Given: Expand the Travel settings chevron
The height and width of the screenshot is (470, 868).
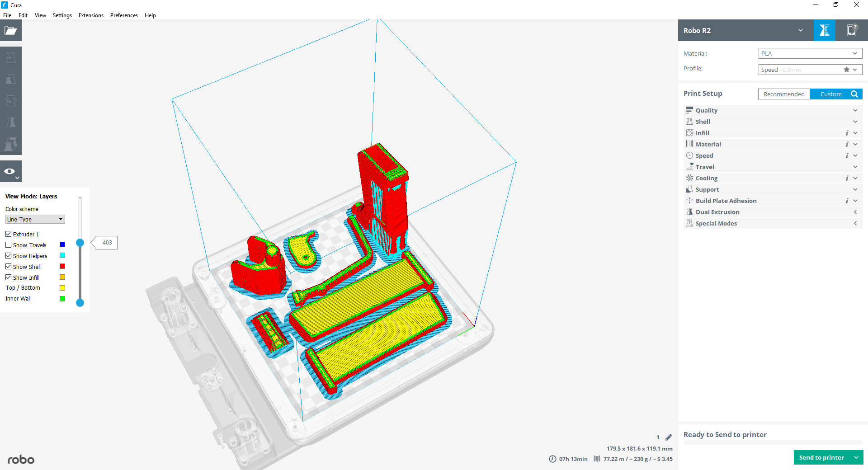Looking at the screenshot, I should pyautogui.click(x=855, y=167).
